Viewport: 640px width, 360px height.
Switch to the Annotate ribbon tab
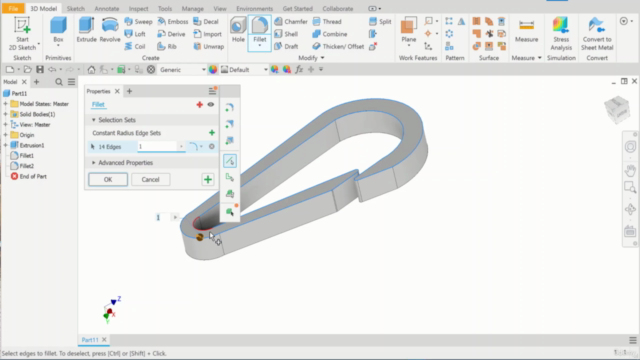click(107, 9)
